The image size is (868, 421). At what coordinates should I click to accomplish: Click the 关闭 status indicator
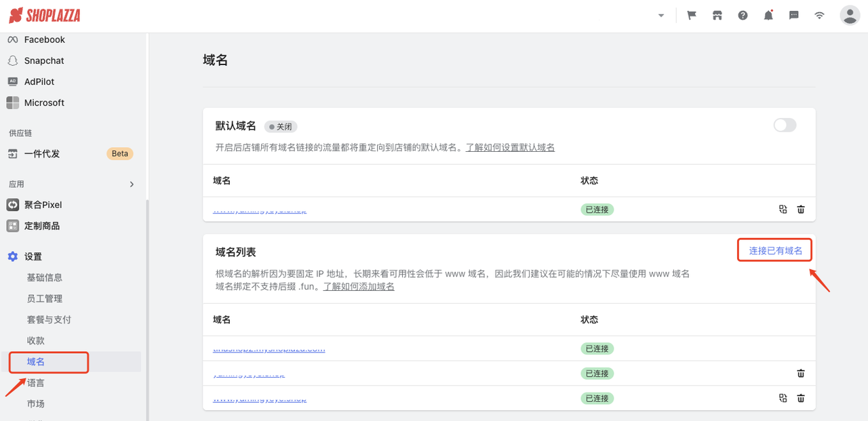[x=280, y=126]
